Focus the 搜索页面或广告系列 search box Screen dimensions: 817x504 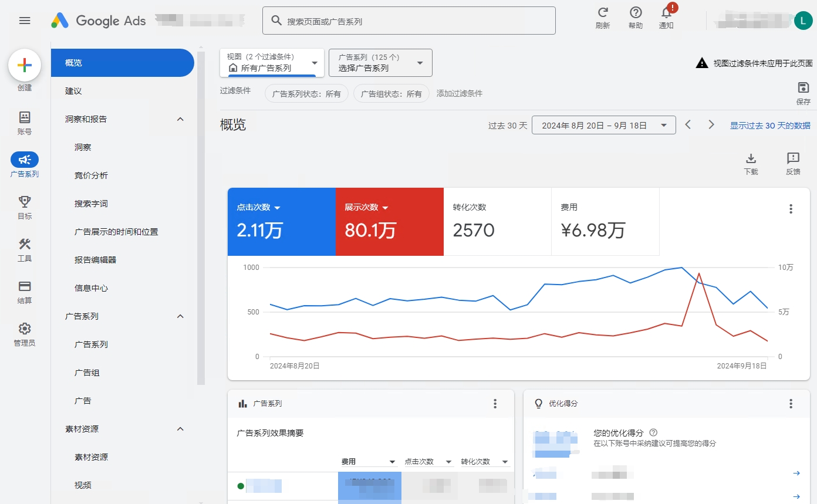pyautogui.click(x=409, y=21)
